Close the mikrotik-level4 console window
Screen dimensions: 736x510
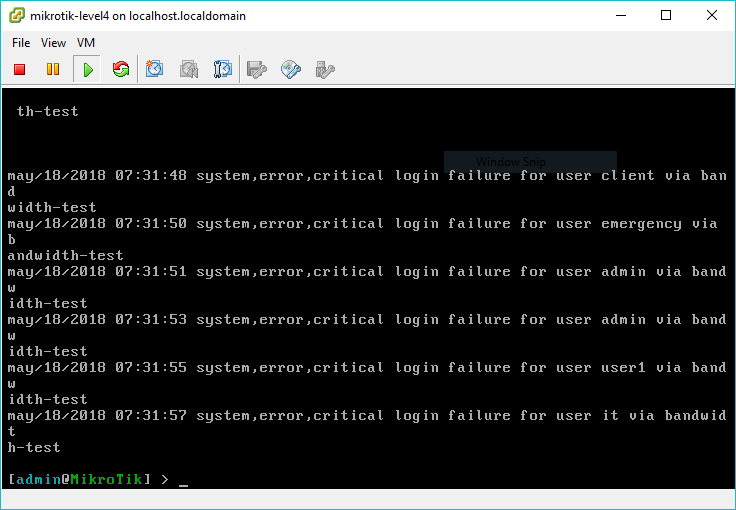(x=712, y=16)
